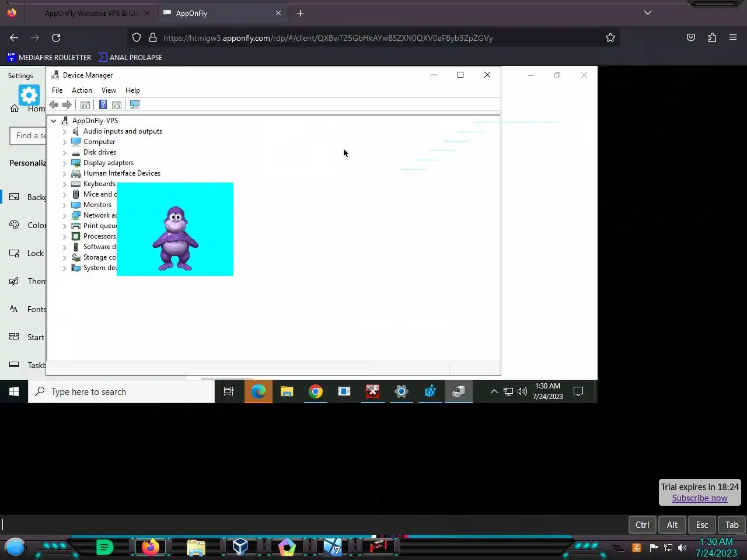
Task: Click Device Manager's Forward arrow toolbar icon
Action: pos(67,105)
